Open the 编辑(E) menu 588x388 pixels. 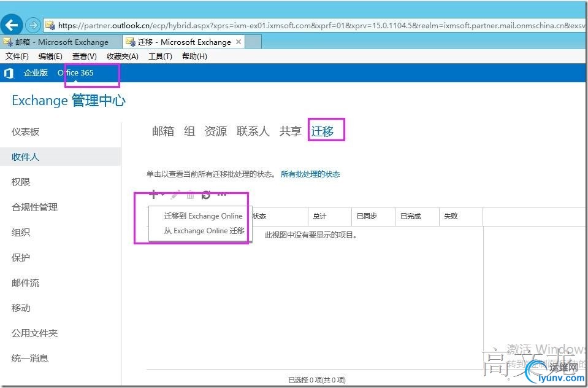click(50, 56)
